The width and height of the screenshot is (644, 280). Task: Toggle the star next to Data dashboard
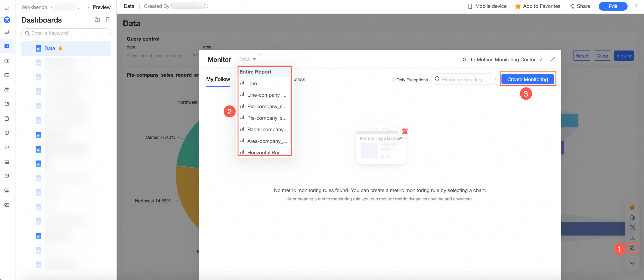pyautogui.click(x=60, y=48)
